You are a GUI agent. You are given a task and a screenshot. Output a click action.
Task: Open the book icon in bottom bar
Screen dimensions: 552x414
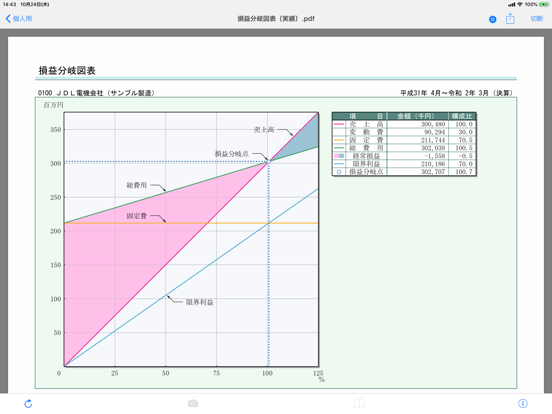[x=359, y=403]
